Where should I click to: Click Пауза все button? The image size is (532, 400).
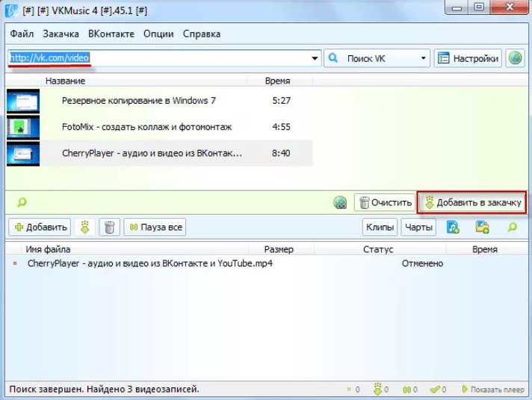pyautogui.click(x=155, y=227)
